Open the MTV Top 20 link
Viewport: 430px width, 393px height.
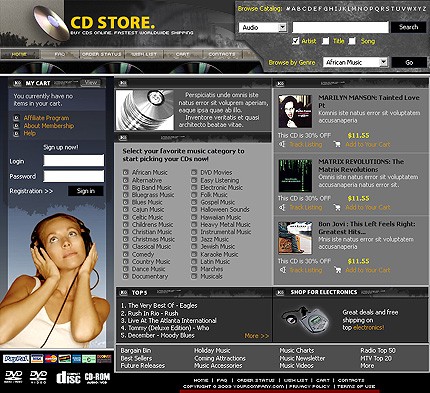pyautogui.click(x=376, y=358)
